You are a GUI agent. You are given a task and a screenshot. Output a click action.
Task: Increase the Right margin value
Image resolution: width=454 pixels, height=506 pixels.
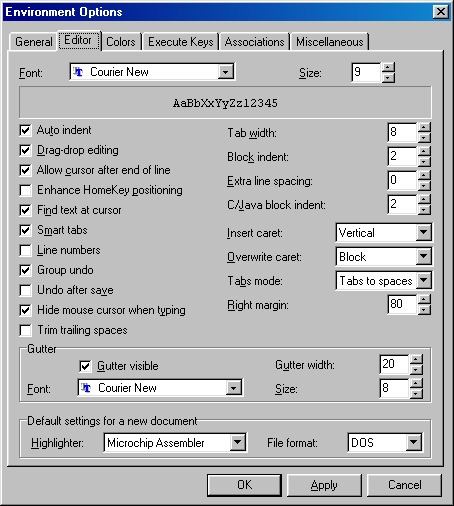point(424,299)
